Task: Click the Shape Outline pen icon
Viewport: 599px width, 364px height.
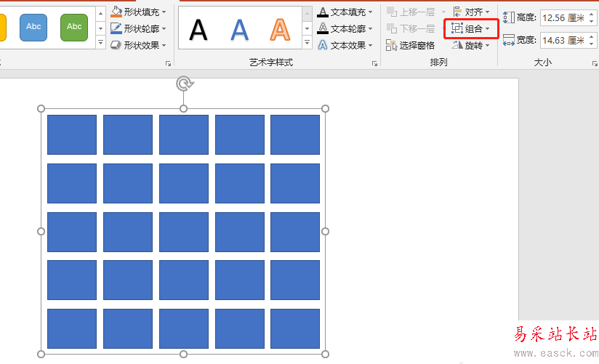Action: 116,28
